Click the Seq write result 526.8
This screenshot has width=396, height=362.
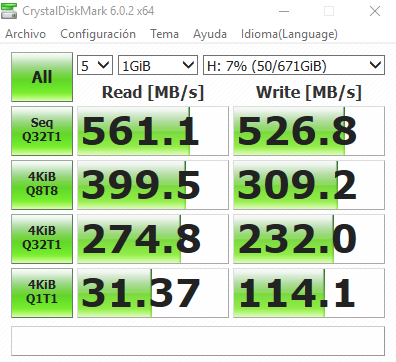pos(309,131)
